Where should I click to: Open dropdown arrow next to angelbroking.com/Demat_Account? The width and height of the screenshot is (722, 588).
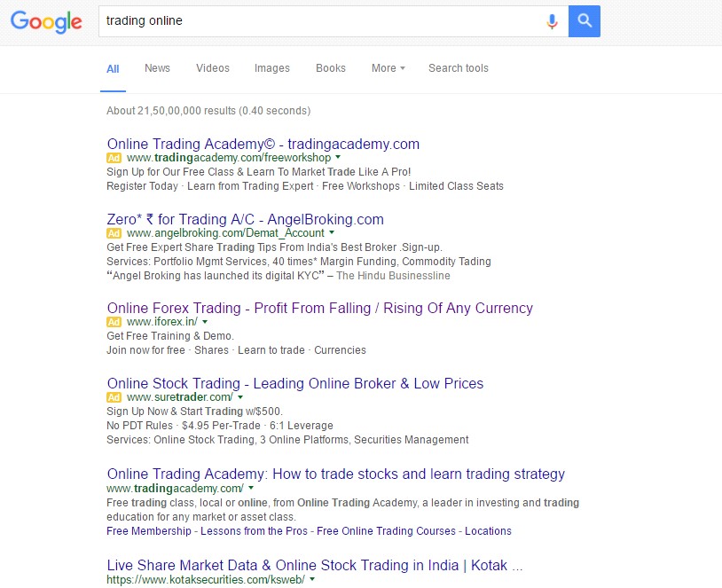coord(332,232)
